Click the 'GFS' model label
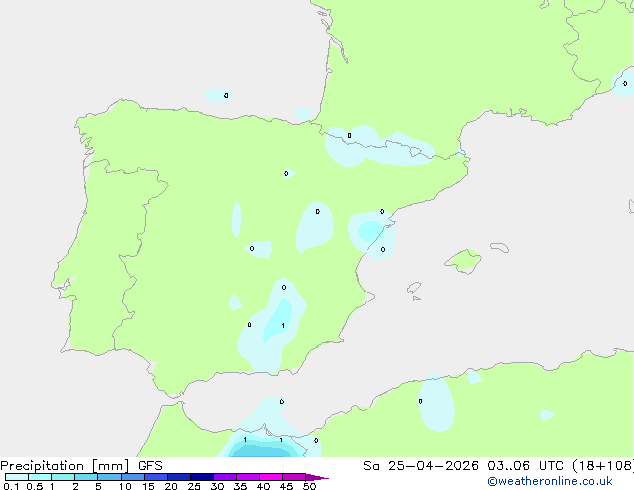Viewport: 634px width, 490px height. tap(150, 466)
